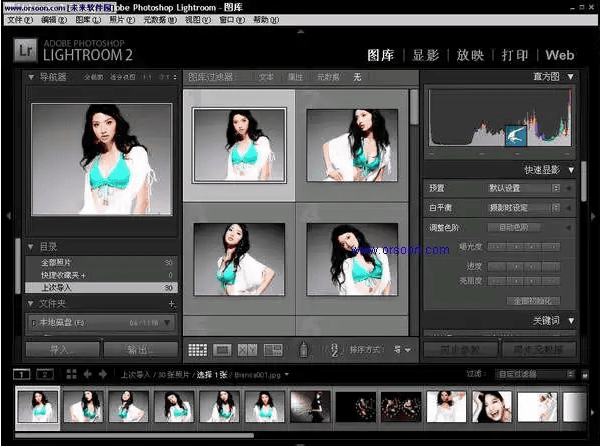Viewport: 600px width, 446px height.
Task: Switch to the 显影 module
Action: pyautogui.click(x=426, y=55)
